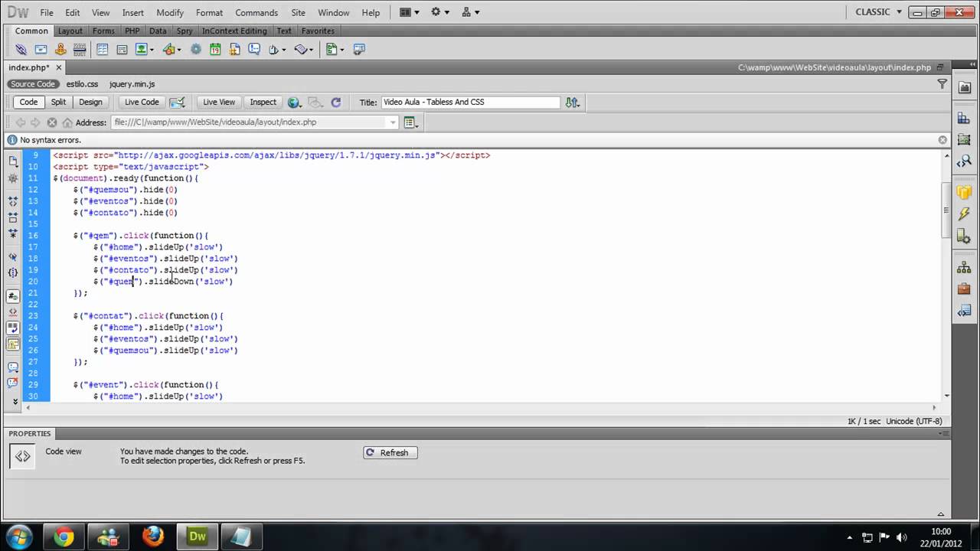The image size is (980, 551).
Task: Toggle Line Numbers in coding toolbar
Action: coord(13,295)
